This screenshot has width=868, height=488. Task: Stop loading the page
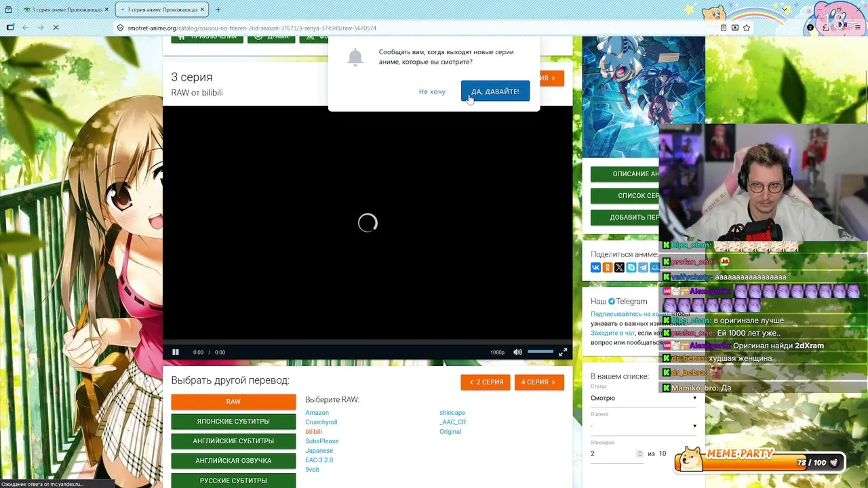click(56, 28)
